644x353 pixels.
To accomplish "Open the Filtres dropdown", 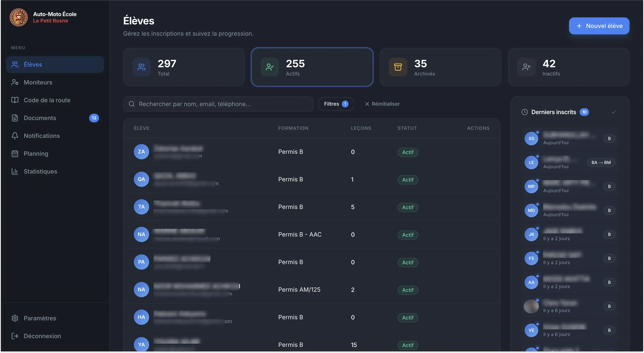I will point(336,104).
